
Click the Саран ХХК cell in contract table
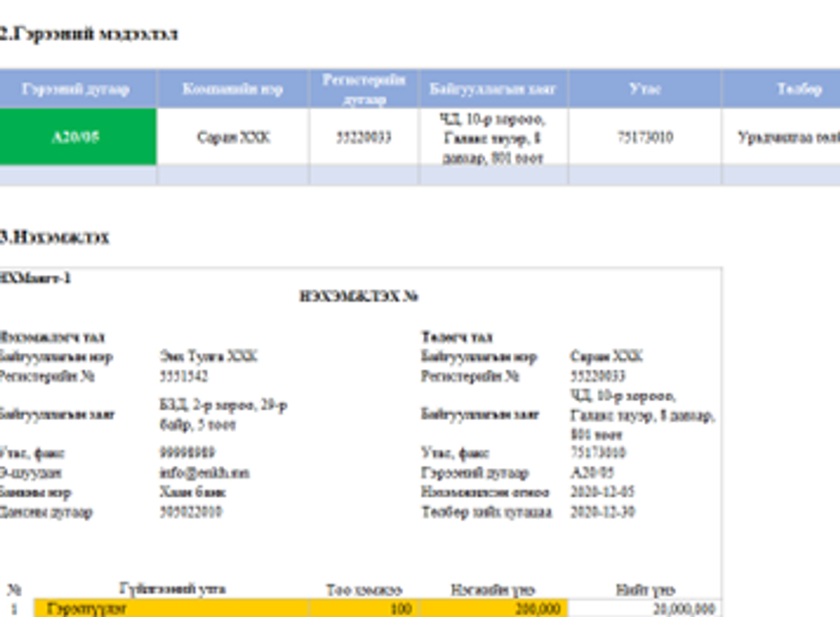233,137
